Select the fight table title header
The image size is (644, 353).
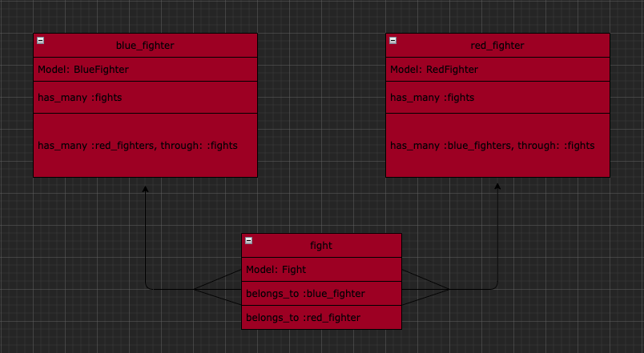321,246
